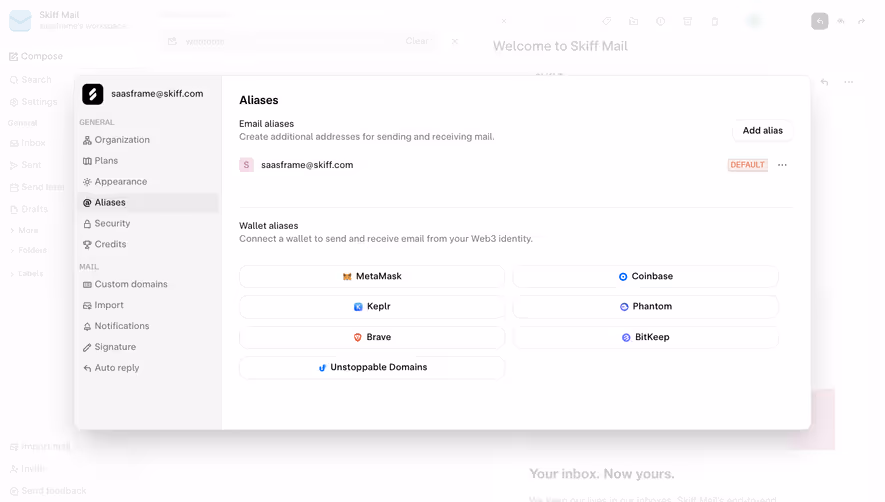885x502 pixels.
Task: Click the move-to-folder icon in background toolbar
Action: tap(633, 21)
